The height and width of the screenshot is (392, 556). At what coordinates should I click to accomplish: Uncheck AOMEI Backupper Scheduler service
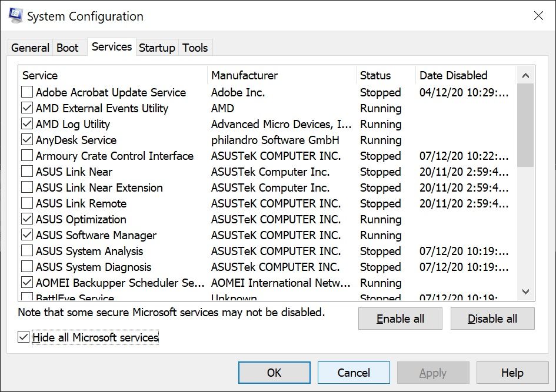[27, 283]
